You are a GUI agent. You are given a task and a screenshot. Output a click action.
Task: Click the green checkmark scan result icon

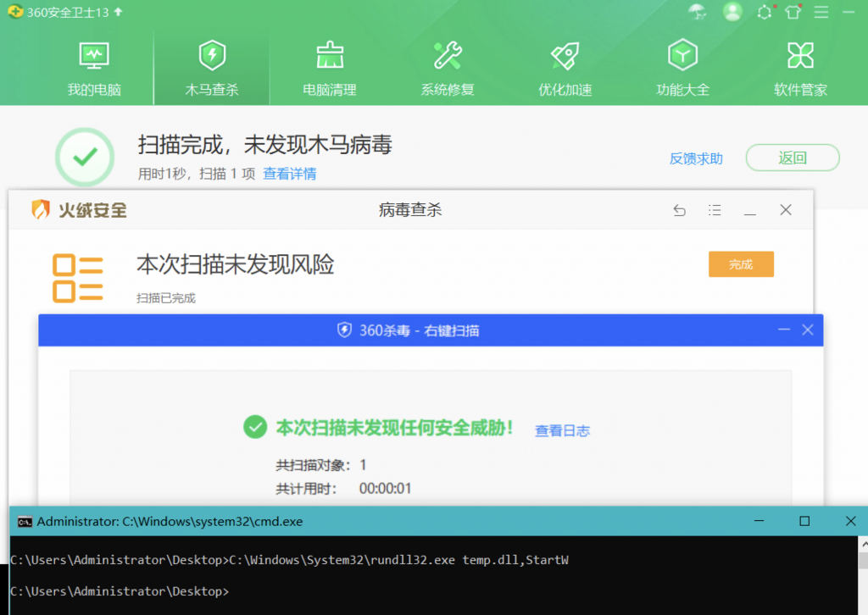tap(85, 157)
